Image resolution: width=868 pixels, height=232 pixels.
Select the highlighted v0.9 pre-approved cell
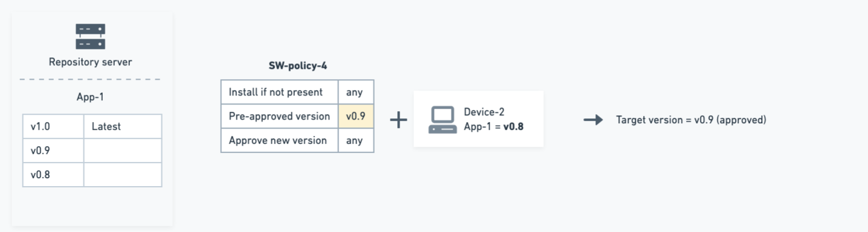(x=356, y=116)
